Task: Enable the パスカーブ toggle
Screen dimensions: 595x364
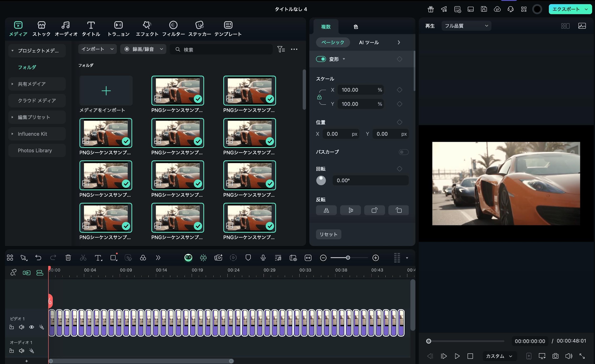Action: pyautogui.click(x=403, y=152)
